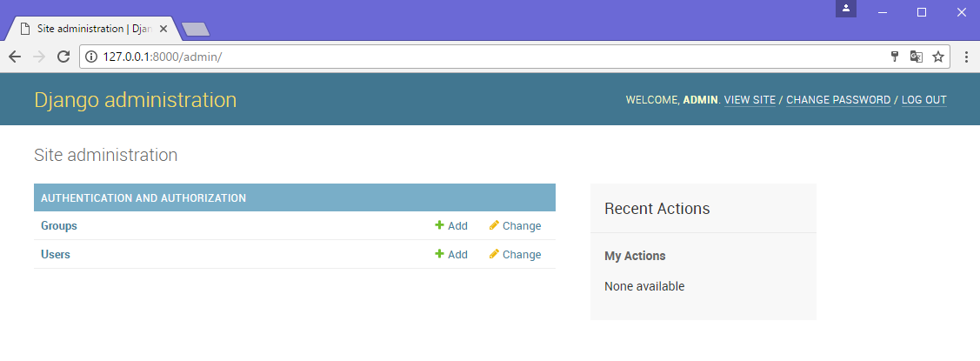Click the Chrome profile person icon
This screenshot has width=980, height=361.
(x=845, y=9)
